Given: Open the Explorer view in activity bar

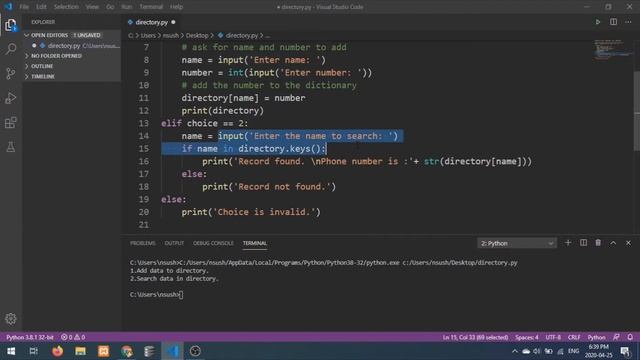Looking at the screenshot, I should coord(11,25).
